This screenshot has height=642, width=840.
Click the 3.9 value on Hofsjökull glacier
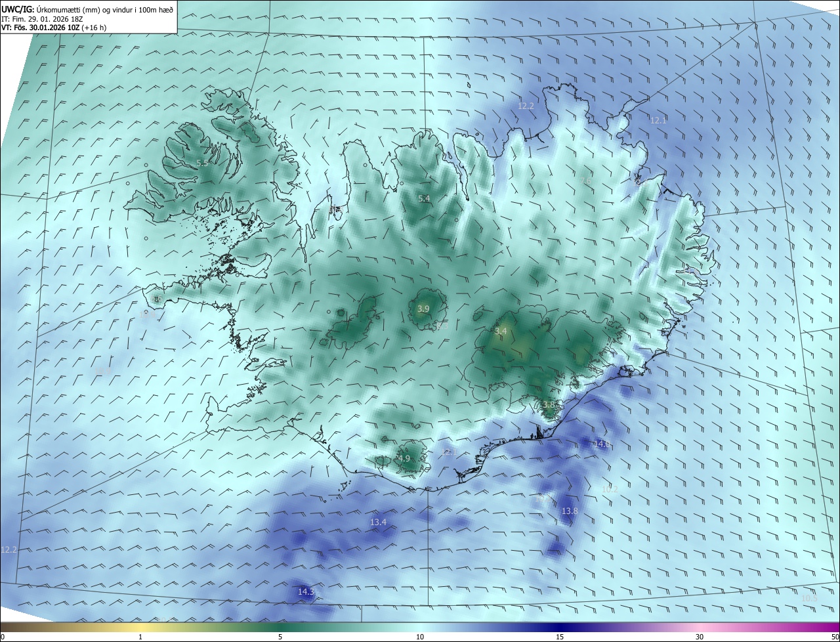point(423,309)
